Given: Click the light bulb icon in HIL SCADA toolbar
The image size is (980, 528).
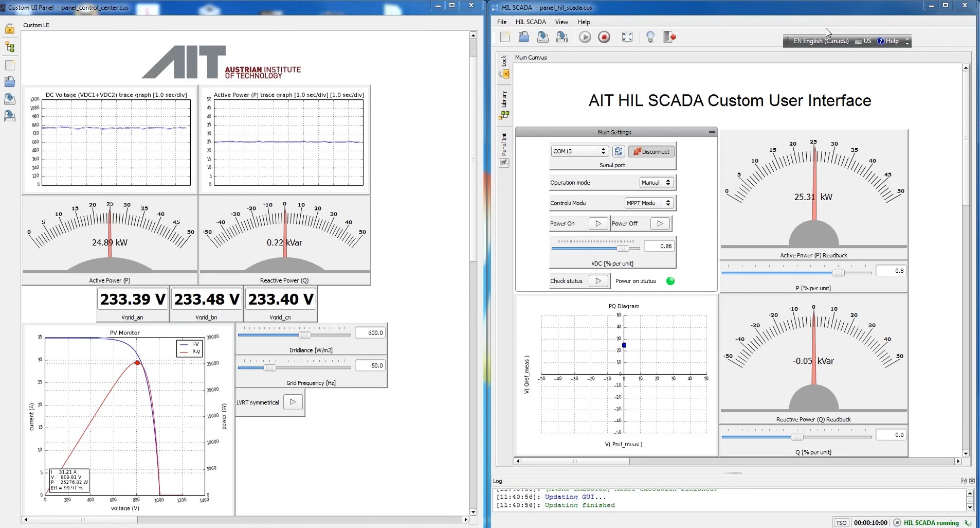Looking at the screenshot, I should coord(650,37).
